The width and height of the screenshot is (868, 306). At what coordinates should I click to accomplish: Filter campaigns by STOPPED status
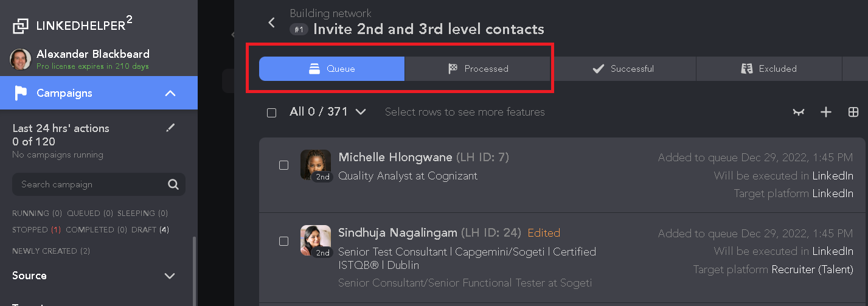click(36, 230)
